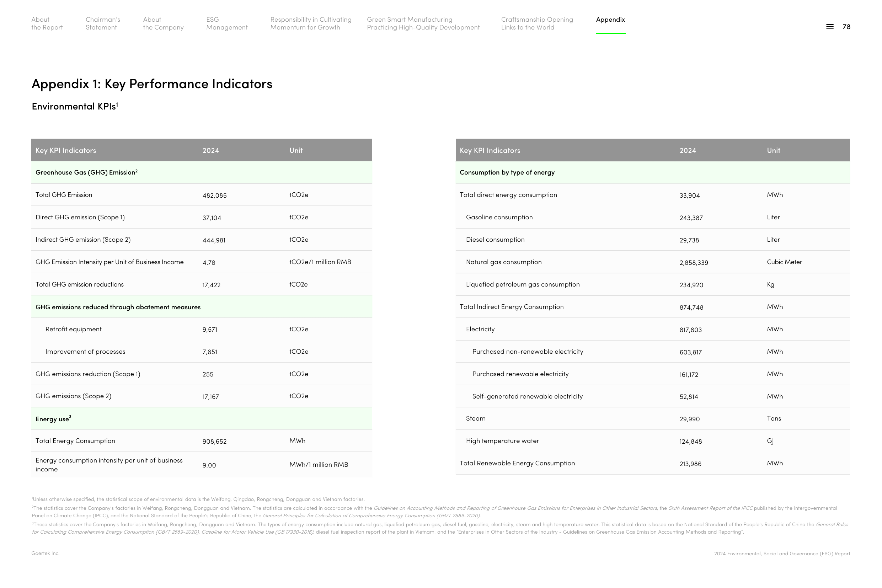The image size is (882, 588).
Task: Select the value 874,748
Action: click(x=691, y=308)
